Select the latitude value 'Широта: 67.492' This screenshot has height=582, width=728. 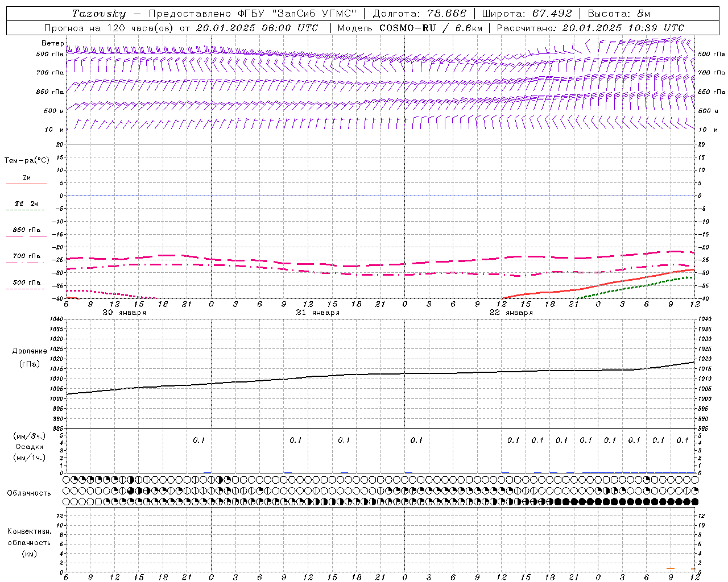click(527, 14)
